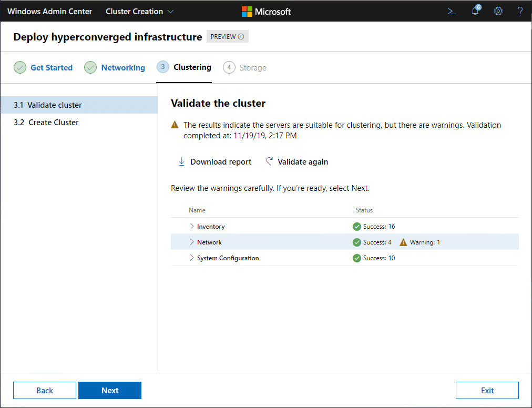This screenshot has height=408, width=532.
Task: Open the notifications bell
Action: point(475,11)
